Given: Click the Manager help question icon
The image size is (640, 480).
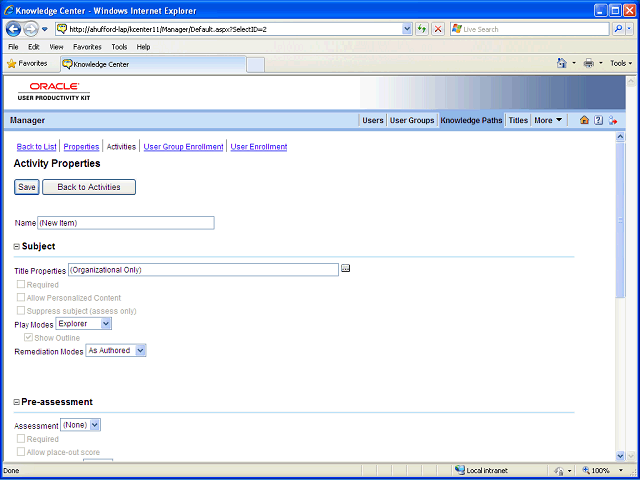Looking at the screenshot, I should pyautogui.click(x=598, y=120).
